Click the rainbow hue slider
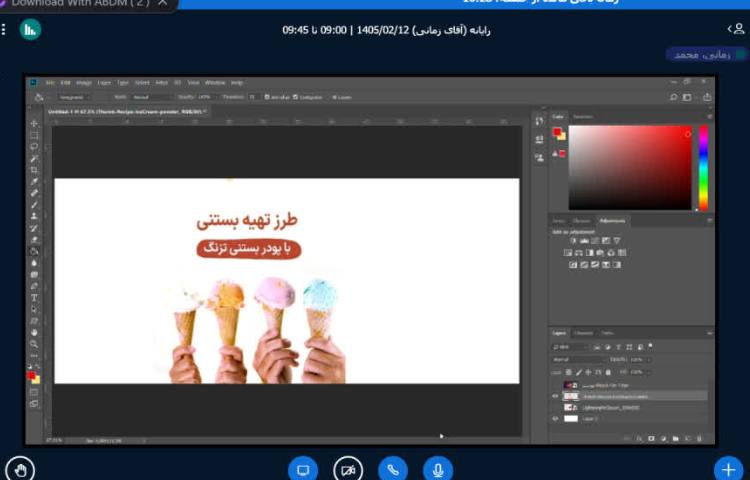750x480 pixels. pyautogui.click(x=703, y=167)
